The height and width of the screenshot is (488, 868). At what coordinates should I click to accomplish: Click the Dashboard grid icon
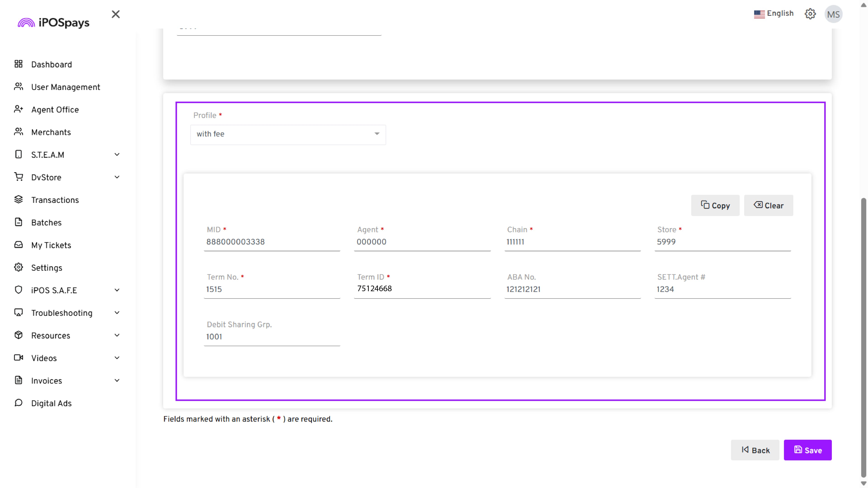(19, 64)
